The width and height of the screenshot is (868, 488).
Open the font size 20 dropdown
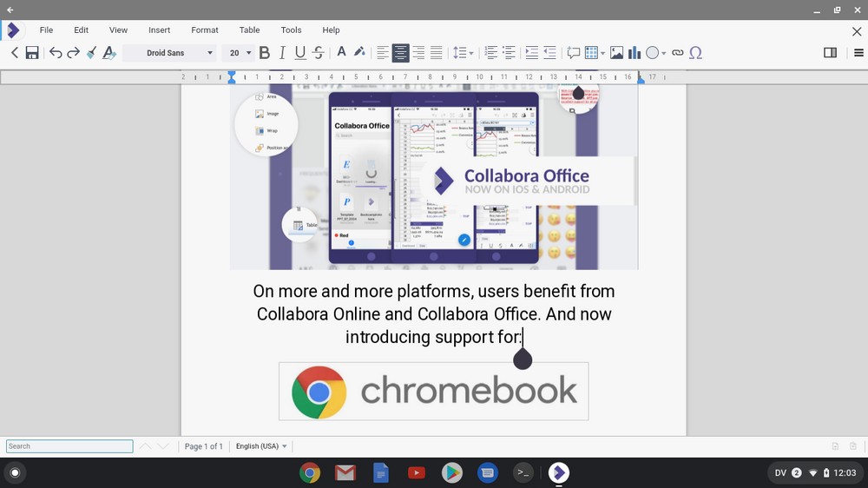pos(238,53)
